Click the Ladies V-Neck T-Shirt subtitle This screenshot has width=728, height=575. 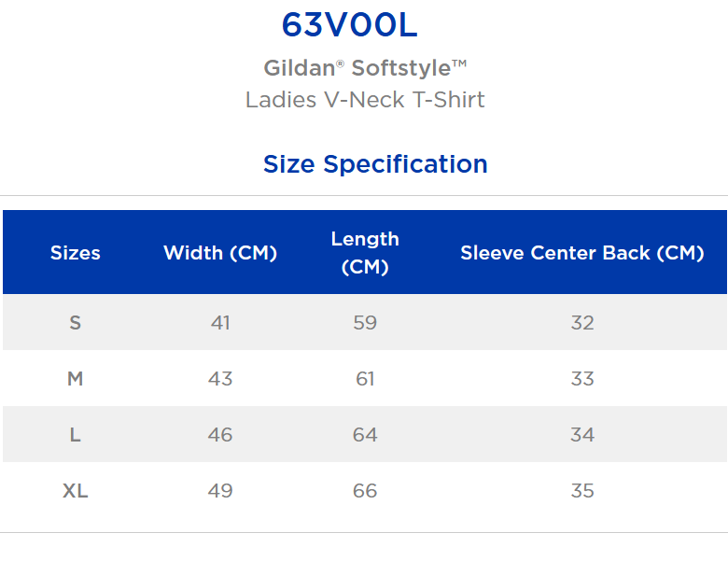[365, 100]
